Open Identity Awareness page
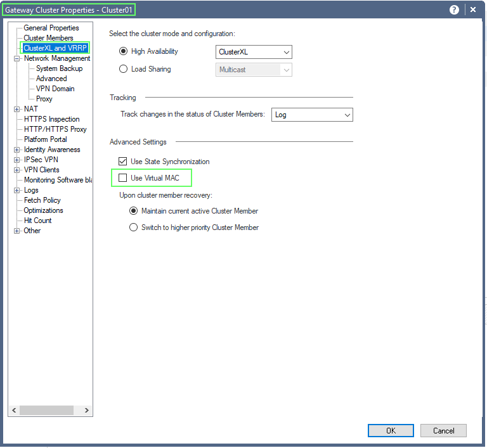The image size is (487, 448). click(52, 150)
